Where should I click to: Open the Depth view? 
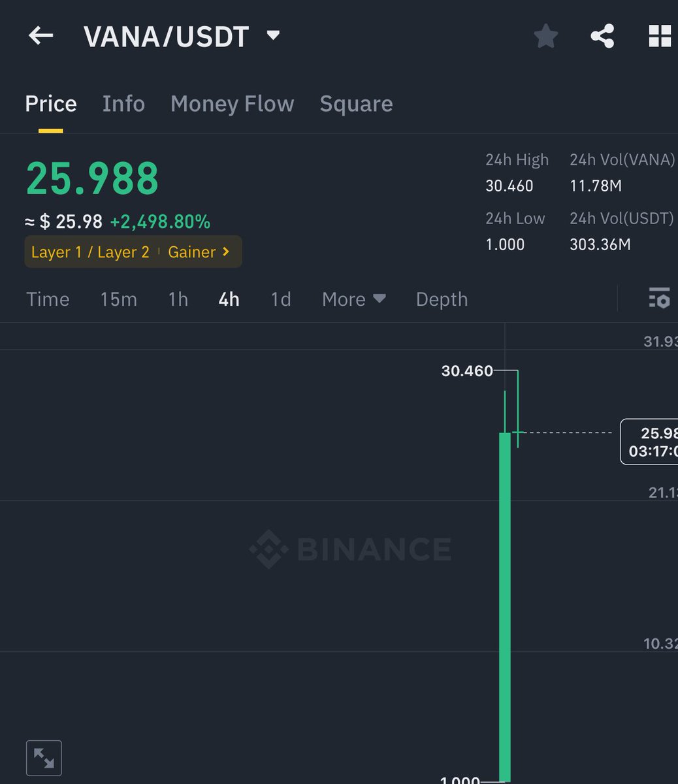tap(442, 299)
